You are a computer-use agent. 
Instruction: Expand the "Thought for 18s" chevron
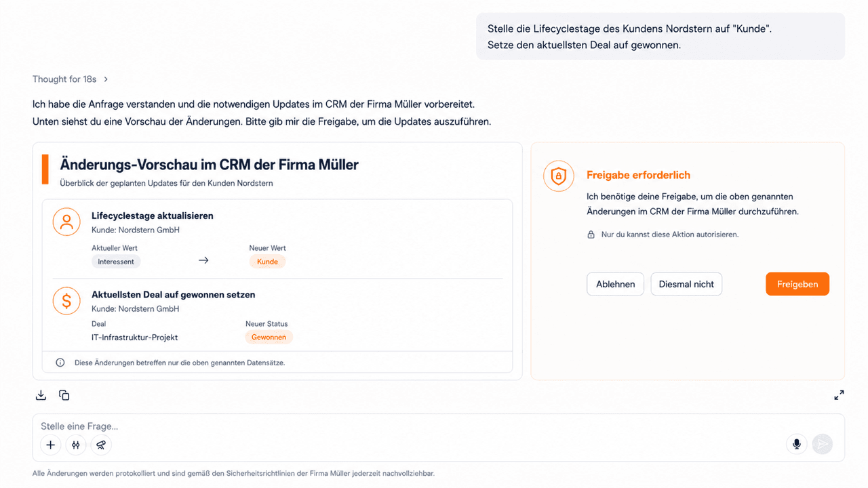point(106,79)
